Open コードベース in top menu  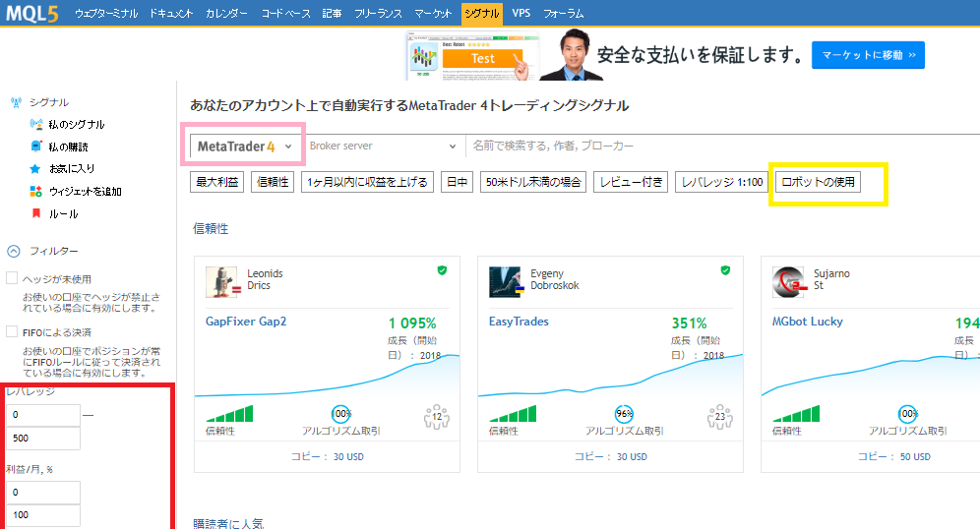coord(285,13)
